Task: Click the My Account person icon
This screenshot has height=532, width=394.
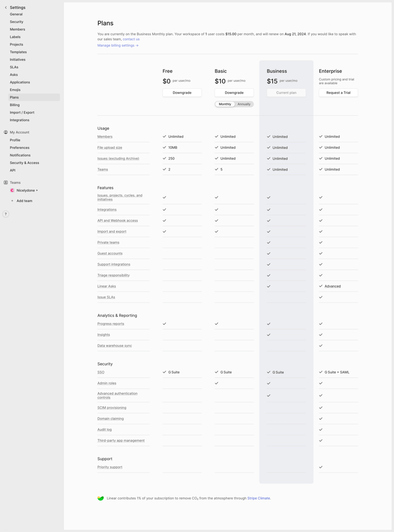Action: coord(5,132)
